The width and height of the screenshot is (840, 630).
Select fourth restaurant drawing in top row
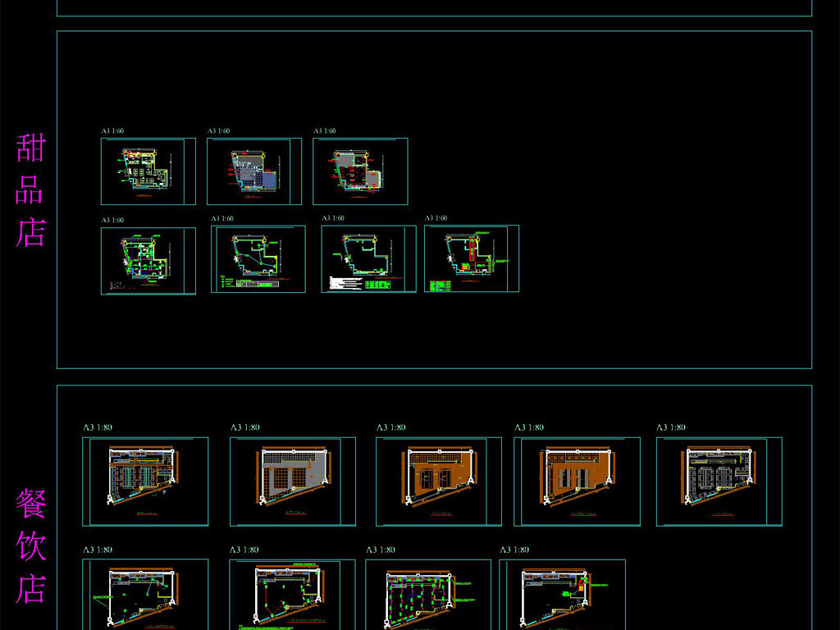coord(576,481)
